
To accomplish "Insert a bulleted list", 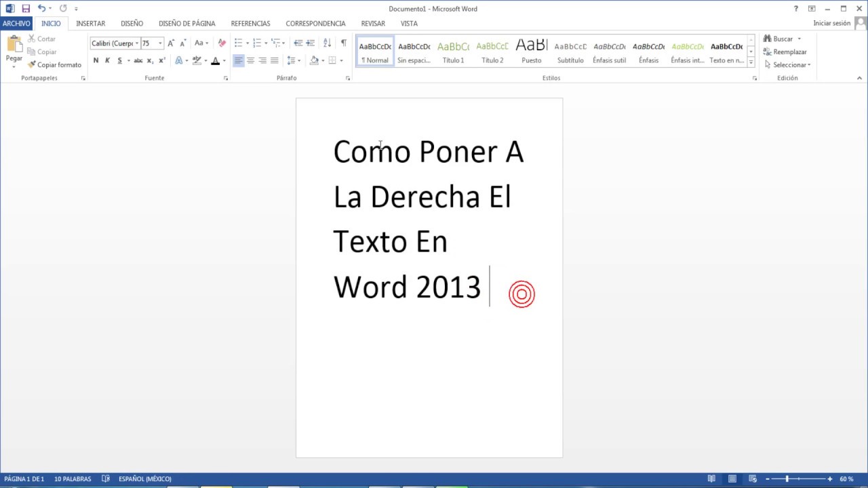I will click(x=238, y=43).
